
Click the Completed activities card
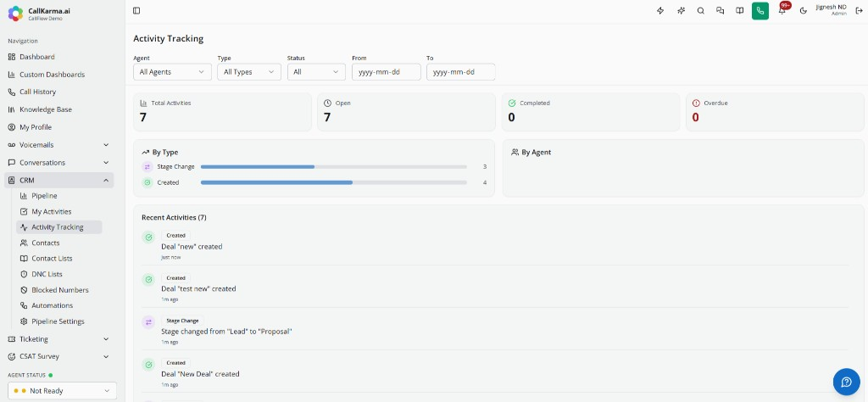[591, 112]
